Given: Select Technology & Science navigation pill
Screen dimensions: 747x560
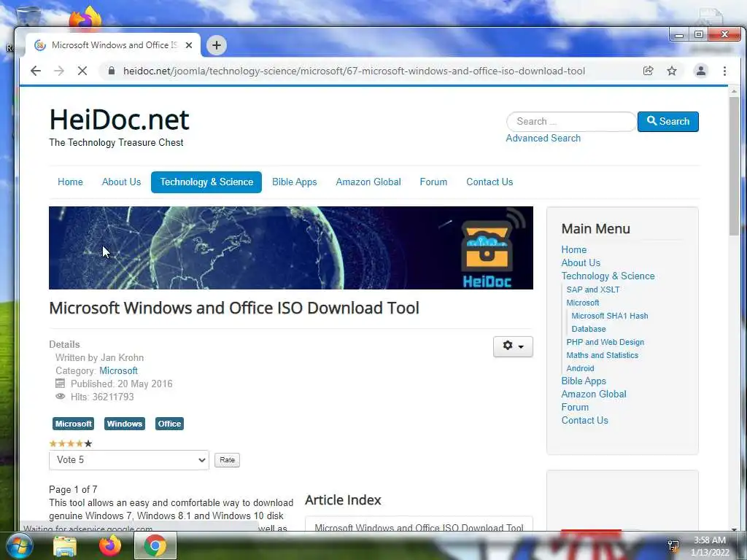Looking at the screenshot, I should pos(206,182).
